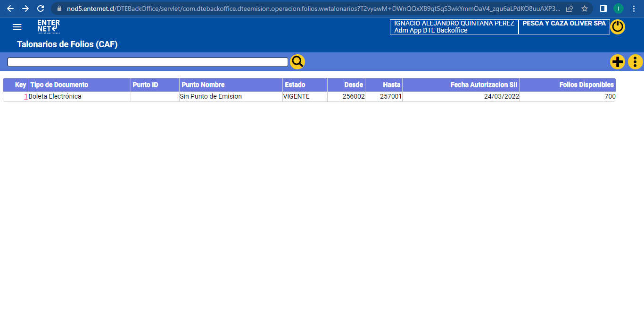Open Chrome profile avatar menu
Viewport: 644px width, 327px height.
pyautogui.click(x=618, y=8)
